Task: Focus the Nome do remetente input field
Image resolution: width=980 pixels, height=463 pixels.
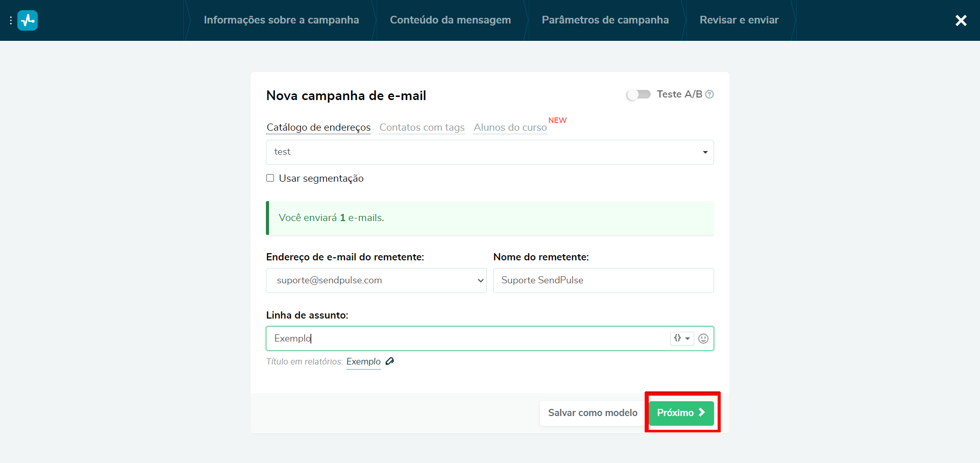Action: [x=603, y=280]
